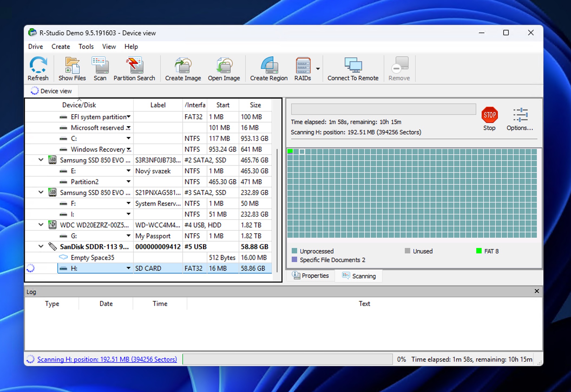
Task: Close the Log panel
Action: click(537, 291)
